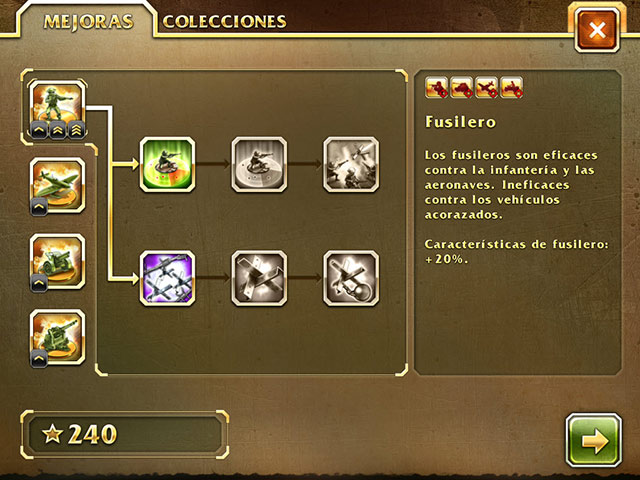Image resolution: width=640 pixels, height=480 pixels.
Task: Click chevron rank badge under howitzer
Action: (x=39, y=282)
